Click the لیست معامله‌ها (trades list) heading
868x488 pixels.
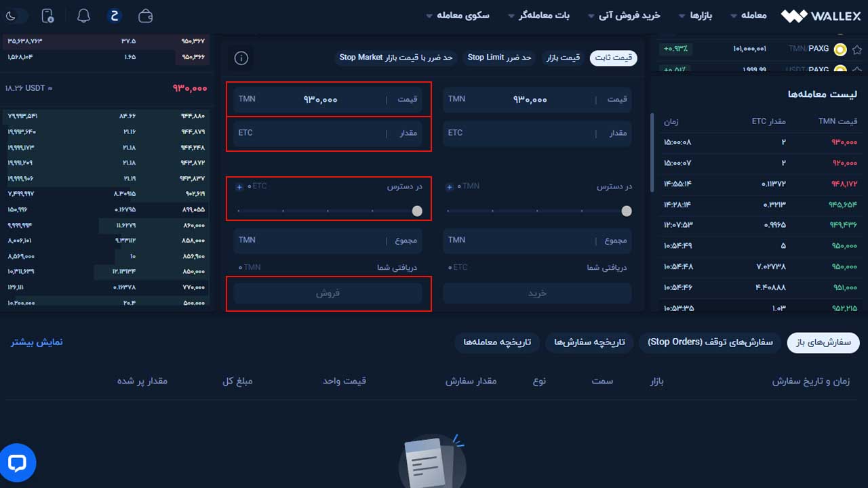click(x=822, y=94)
